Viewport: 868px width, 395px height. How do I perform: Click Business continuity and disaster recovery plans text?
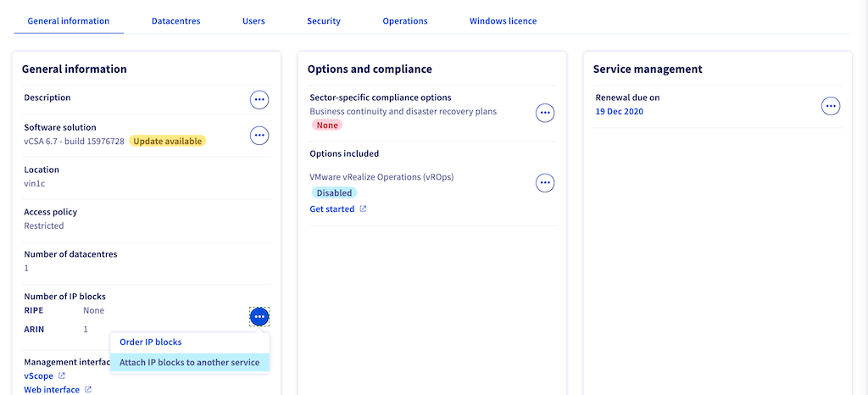[x=403, y=112]
